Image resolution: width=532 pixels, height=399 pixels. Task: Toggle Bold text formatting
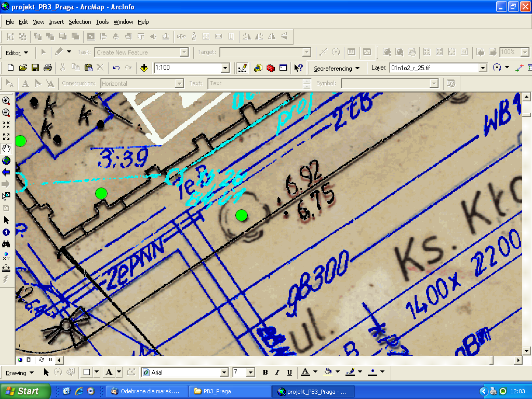(265, 373)
